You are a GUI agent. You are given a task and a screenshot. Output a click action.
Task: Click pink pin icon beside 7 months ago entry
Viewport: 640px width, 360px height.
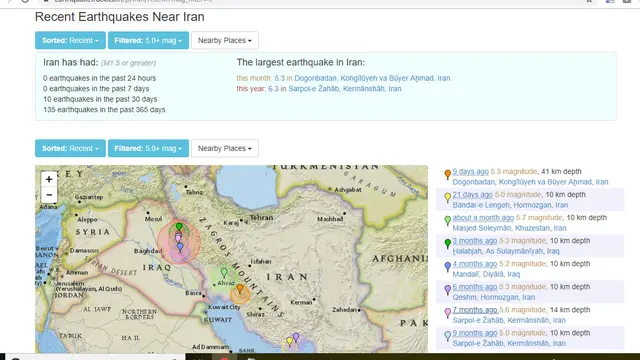(447, 313)
